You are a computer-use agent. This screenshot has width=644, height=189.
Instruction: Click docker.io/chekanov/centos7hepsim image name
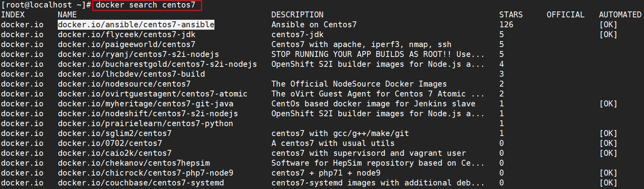[134, 163]
